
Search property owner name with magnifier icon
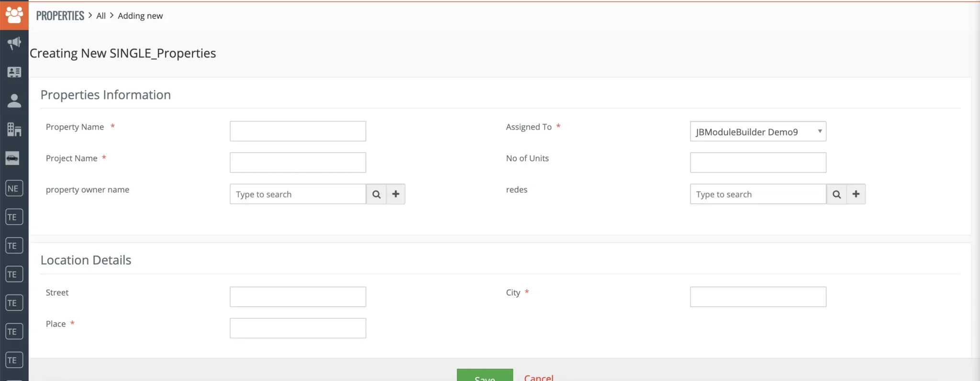(x=376, y=194)
